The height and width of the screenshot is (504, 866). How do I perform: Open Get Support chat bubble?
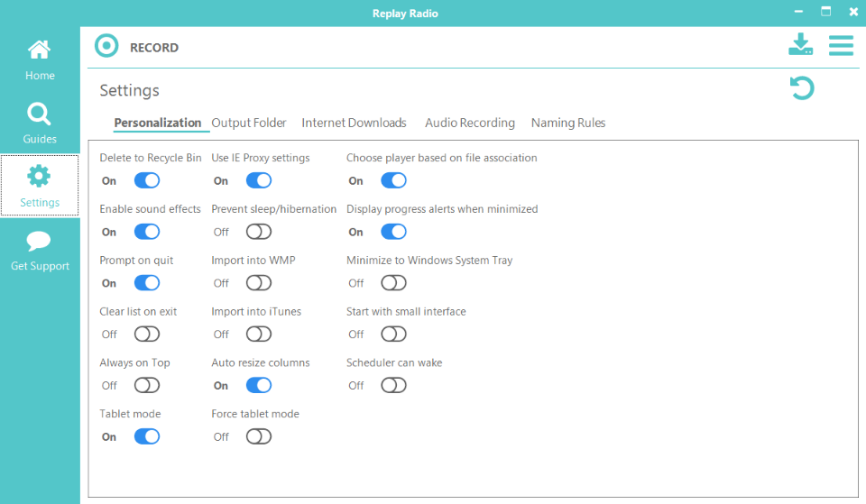pyautogui.click(x=39, y=242)
